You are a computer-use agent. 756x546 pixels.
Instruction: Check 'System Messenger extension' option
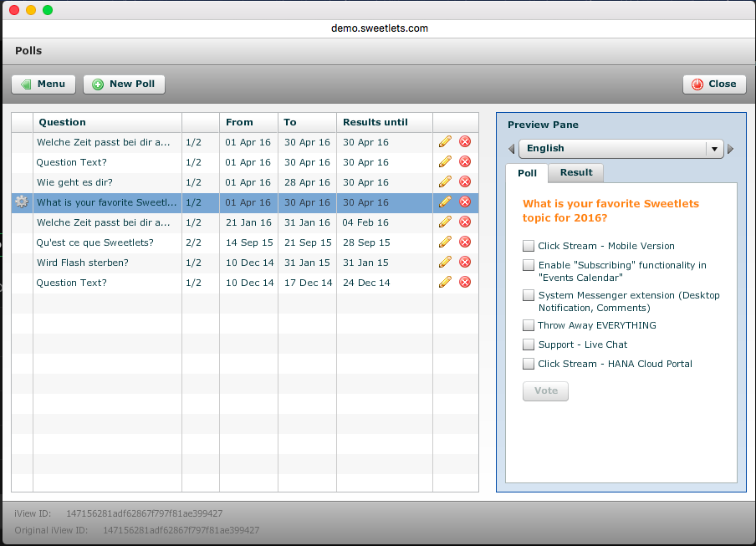tap(529, 295)
